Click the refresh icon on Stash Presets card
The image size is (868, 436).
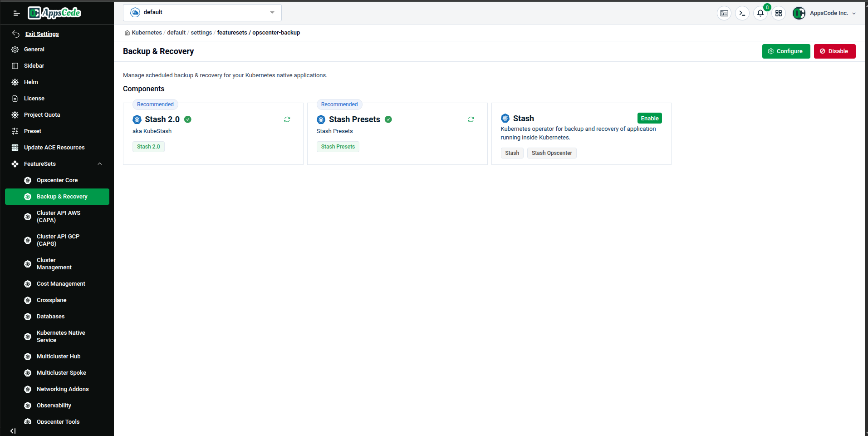(471, 119)
